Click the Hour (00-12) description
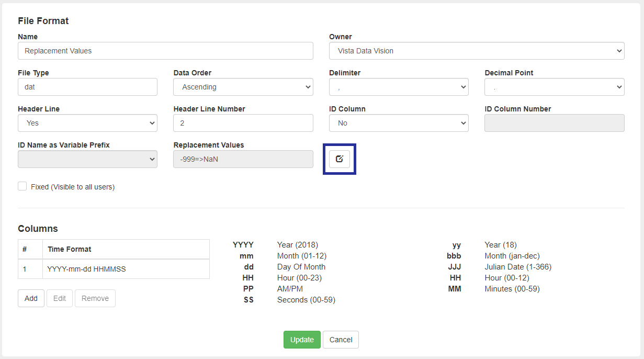This screenshot has width=644, height=359. pos(506,278)
